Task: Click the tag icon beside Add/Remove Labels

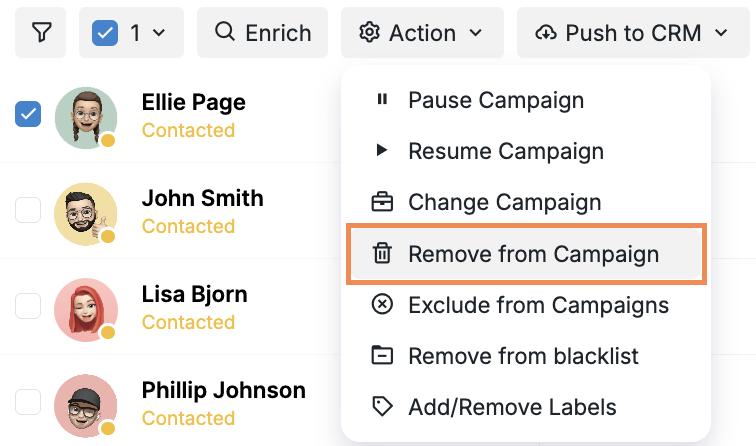Action: 382,407
